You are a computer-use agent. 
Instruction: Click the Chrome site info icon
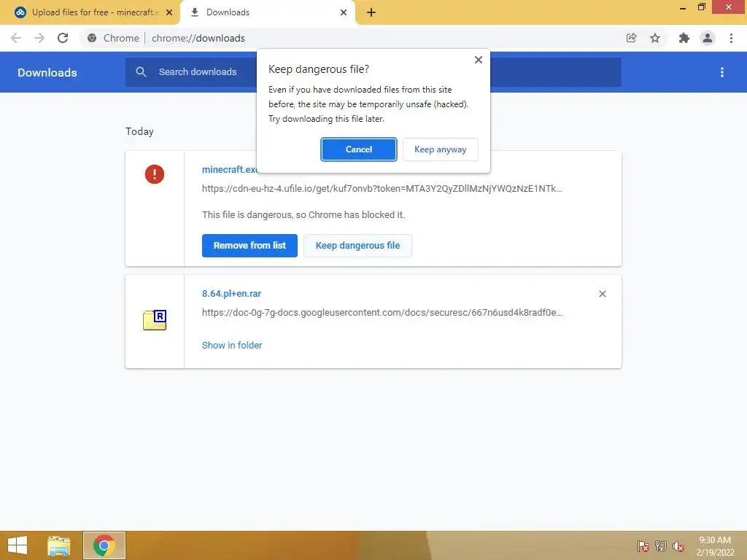[92, 38]
